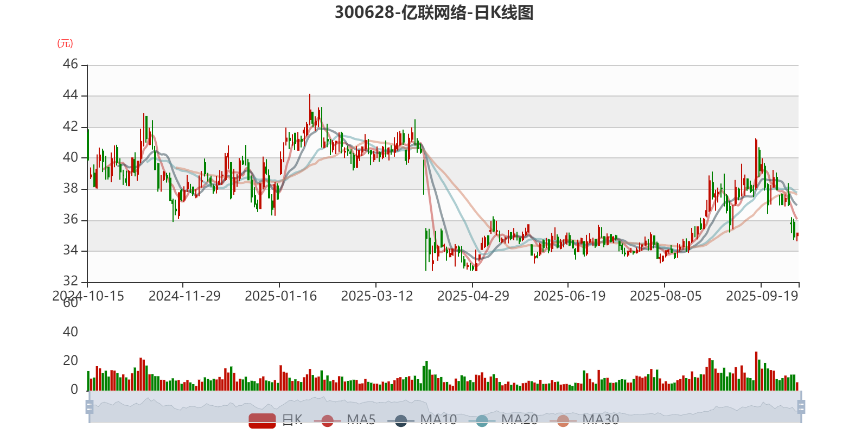The width and height of the screenshot is (868, 434).
Task: Click the 20 volume axis label
Action: coord(71,361)
